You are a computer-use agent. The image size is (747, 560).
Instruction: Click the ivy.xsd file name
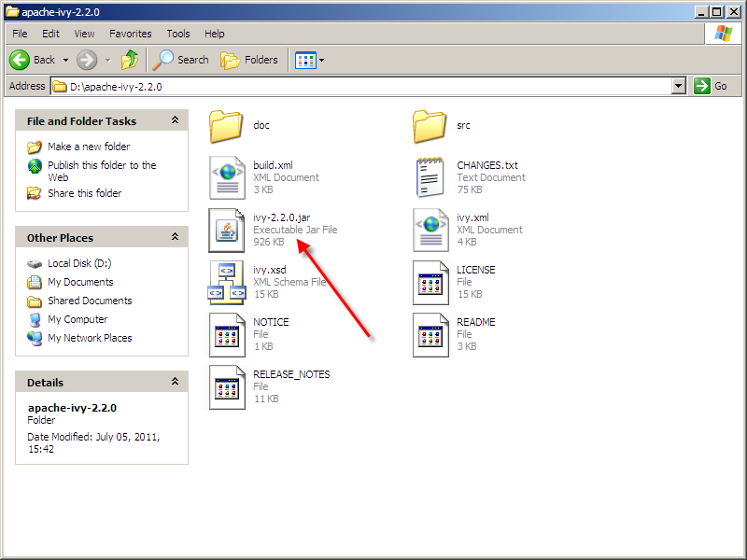pyautogui.click(x=269, y=270)
